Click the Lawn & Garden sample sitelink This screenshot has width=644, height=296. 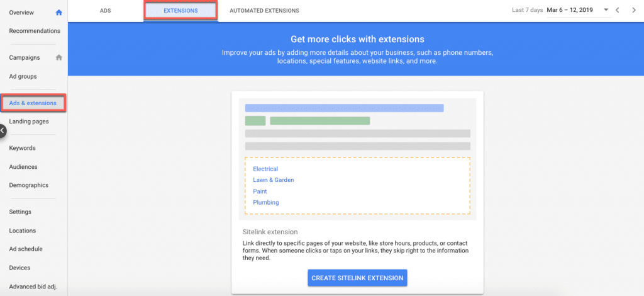274,180
